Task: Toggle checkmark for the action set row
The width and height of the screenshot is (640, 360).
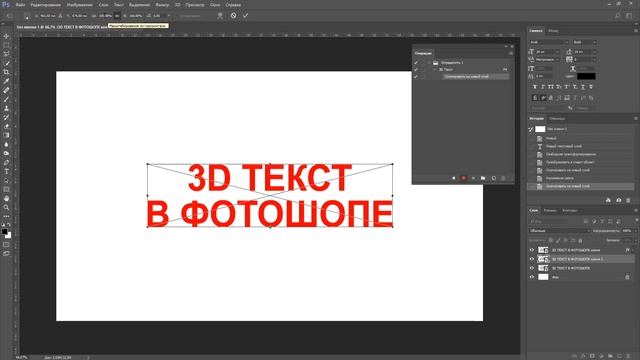Action: [x=416, y=63]
